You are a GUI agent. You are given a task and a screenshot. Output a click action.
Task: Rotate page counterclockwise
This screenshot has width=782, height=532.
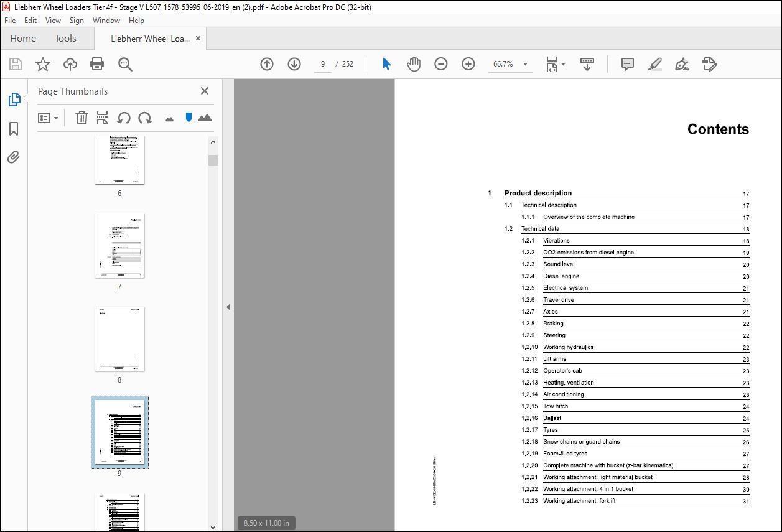click(x=124, y=118)
